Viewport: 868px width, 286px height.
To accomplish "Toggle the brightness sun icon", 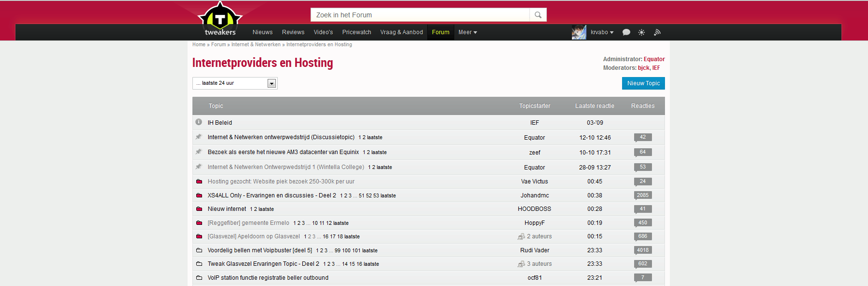I will 641,32.
